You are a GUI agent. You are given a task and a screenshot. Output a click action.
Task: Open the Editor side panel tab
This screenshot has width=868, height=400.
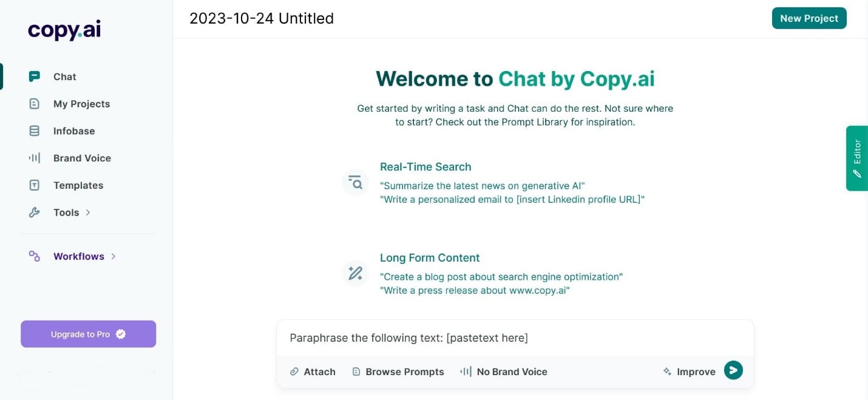tap(857, 158)
